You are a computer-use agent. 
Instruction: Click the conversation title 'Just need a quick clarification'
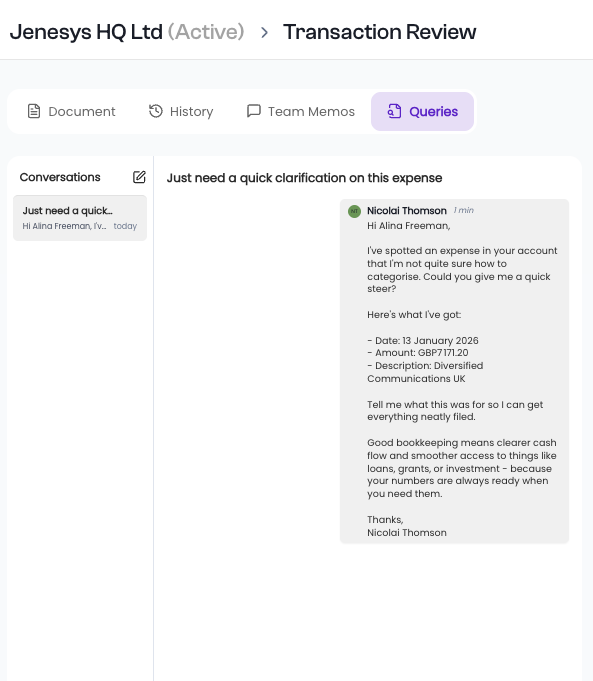point(304,178)
